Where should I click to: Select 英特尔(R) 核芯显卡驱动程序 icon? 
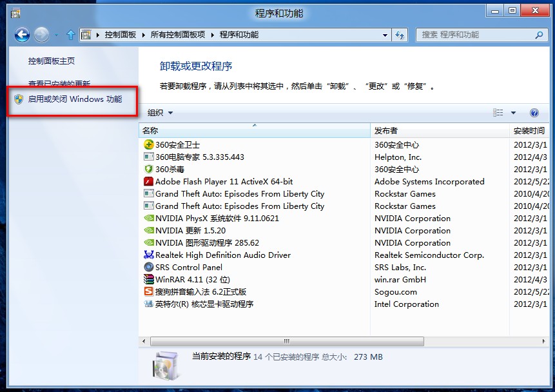click(149, 304)
